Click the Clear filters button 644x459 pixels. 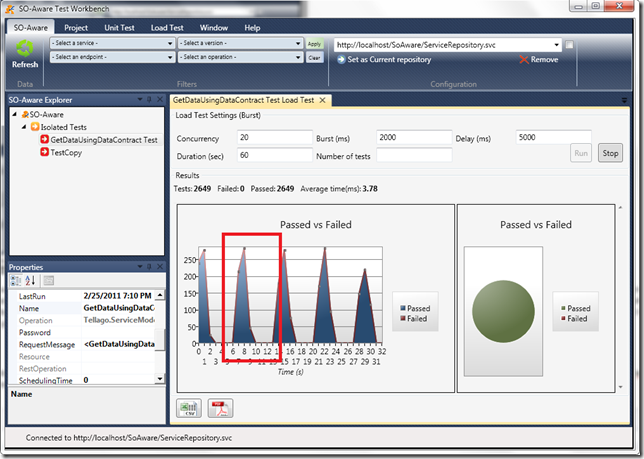pos(314,57)
